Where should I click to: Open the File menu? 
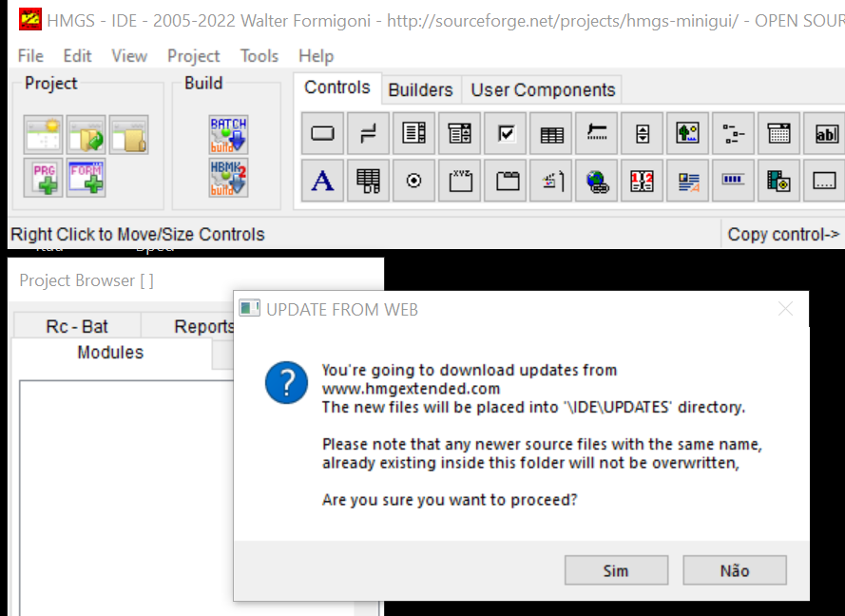[x=30, y=56]
